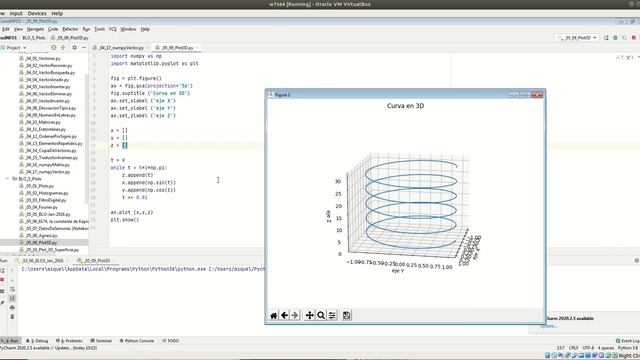This screenshot has height=360, width=640.
Task: Open the Debug tool window button
Action: click(38, 340)
